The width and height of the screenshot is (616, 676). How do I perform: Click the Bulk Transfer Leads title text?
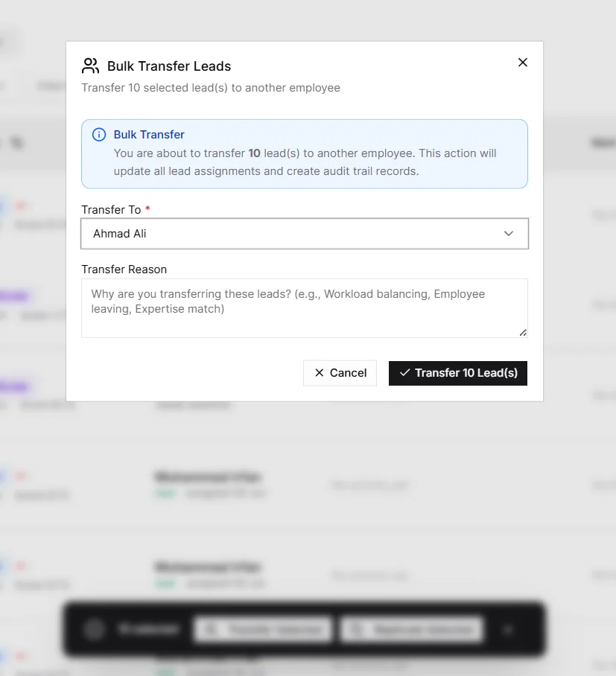pyautogui.click(x=169, y=66)
